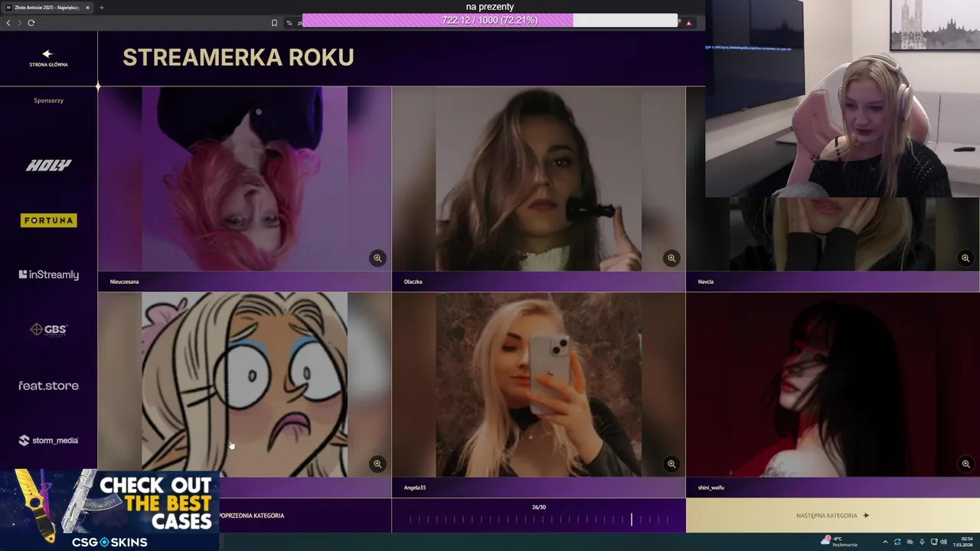Select shini_waifu's nominee photo

pyautogui.click(x=832, y=384)
